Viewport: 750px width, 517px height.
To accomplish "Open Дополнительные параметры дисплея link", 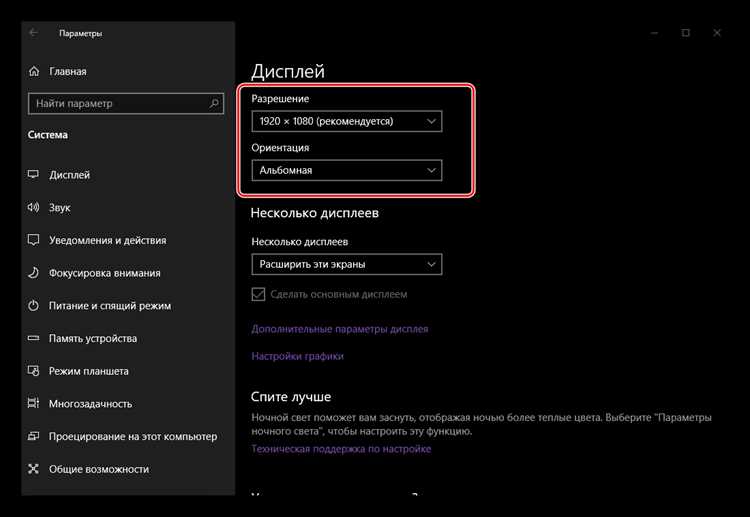I will 340,329.
